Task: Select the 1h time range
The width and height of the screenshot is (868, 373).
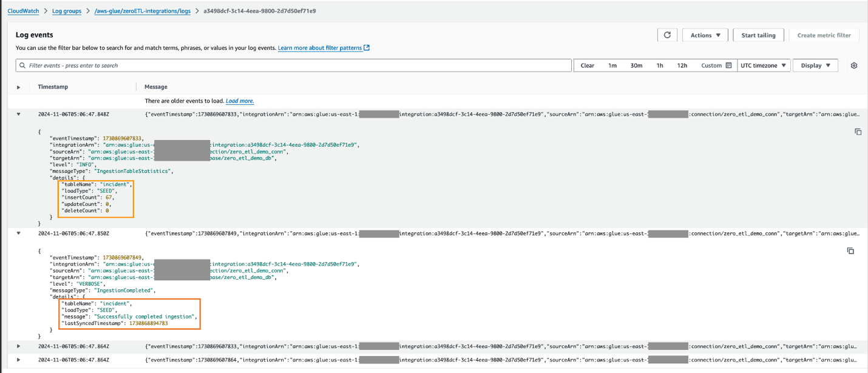Action: click(660, 66)
